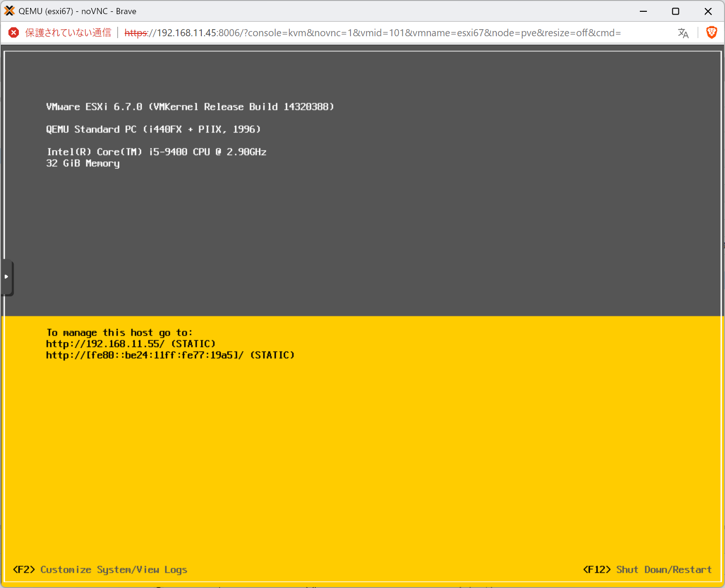Click the not-secure connection Japanese label

click(x=68, y=32)
